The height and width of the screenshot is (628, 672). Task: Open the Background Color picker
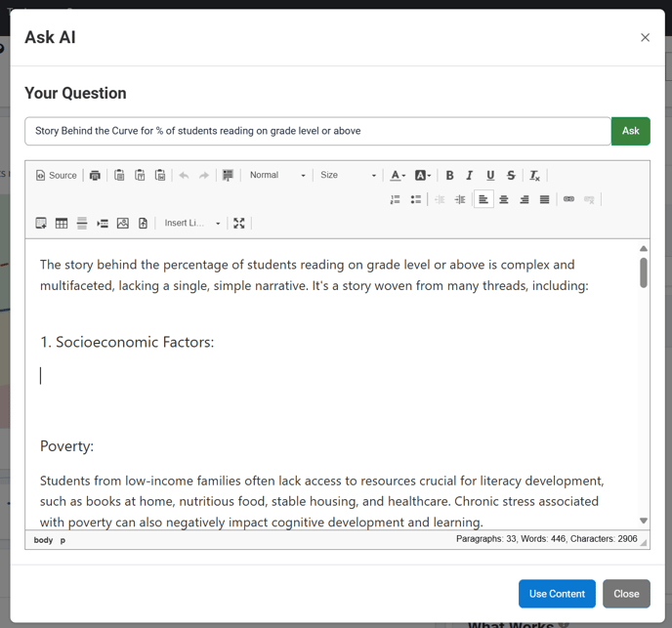(x=423, y=176)
